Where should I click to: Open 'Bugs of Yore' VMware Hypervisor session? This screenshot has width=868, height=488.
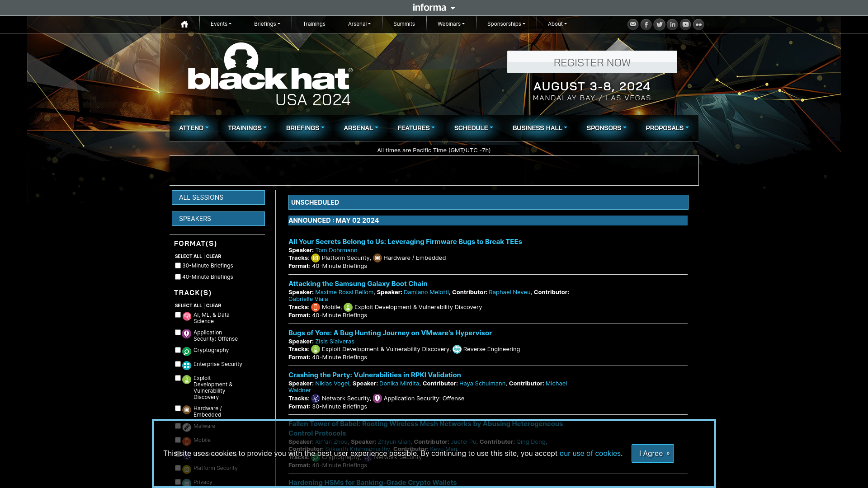point(390,333)
